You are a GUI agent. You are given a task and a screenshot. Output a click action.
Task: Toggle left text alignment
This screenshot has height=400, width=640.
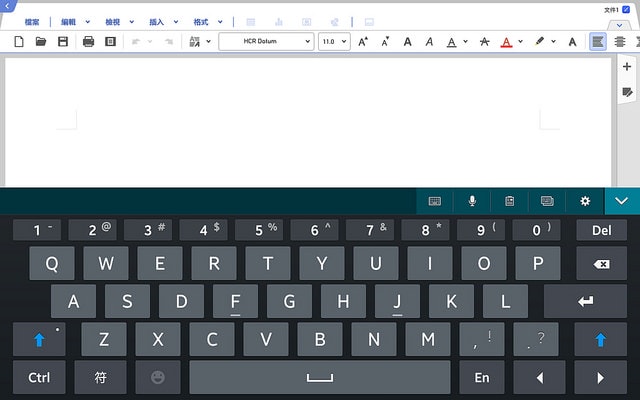(x=597, y=42)
